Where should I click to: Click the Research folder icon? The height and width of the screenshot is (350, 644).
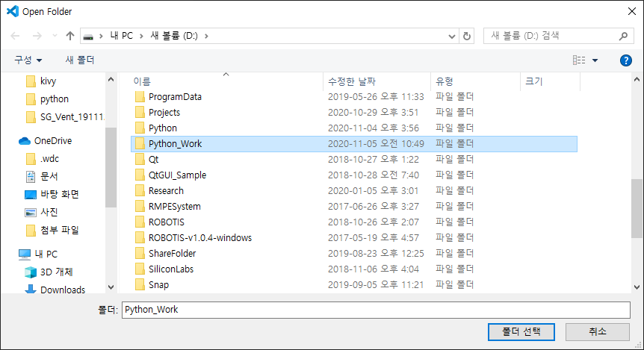[140, 191]
